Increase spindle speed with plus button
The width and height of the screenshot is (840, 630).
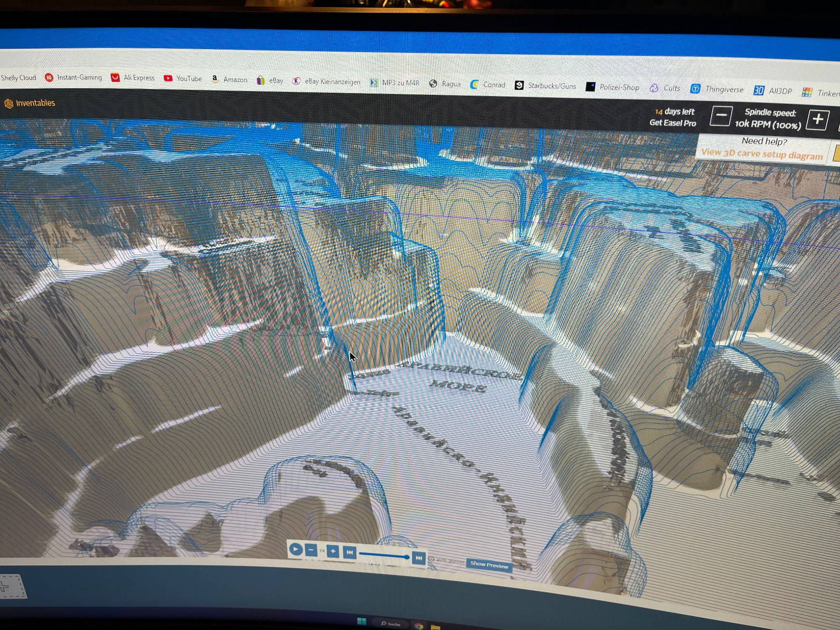pyautogui.click(x=817, y=120)
